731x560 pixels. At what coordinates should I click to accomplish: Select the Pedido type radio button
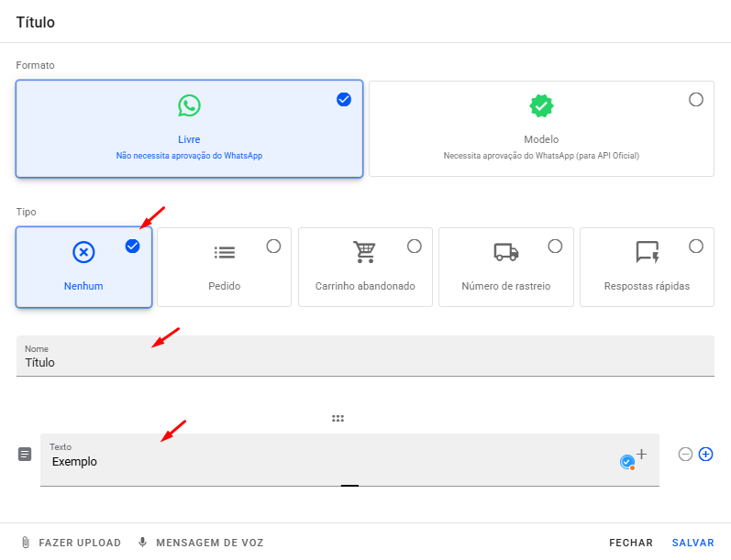pos(273,246)
